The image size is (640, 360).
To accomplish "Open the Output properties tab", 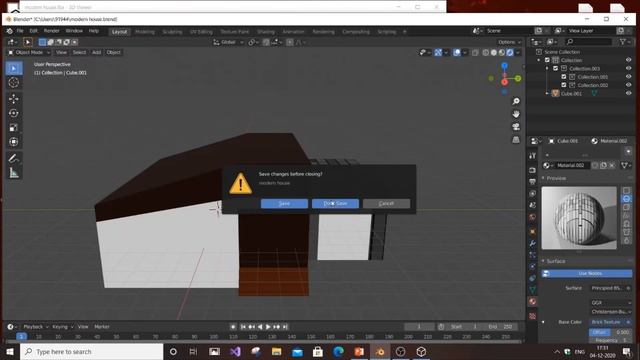I will [532, 182].
